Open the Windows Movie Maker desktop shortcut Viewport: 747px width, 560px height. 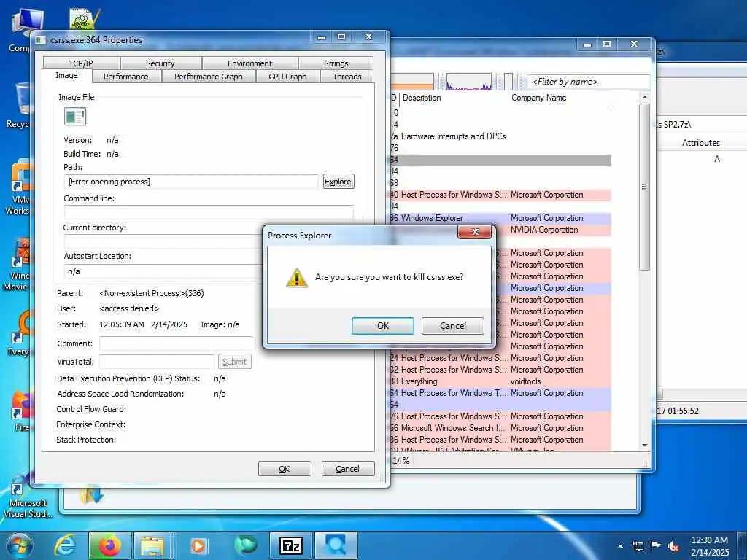(x=18, y=264)
